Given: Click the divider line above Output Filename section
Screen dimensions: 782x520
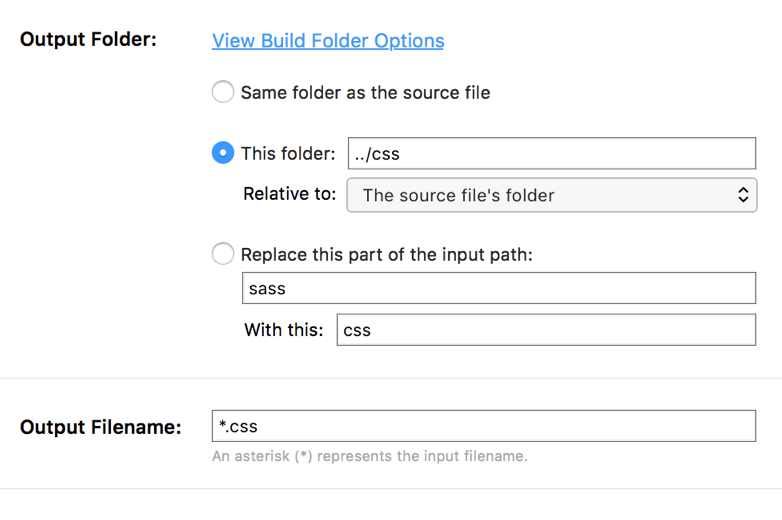Looking at the screenshot, I should [391, 379].
